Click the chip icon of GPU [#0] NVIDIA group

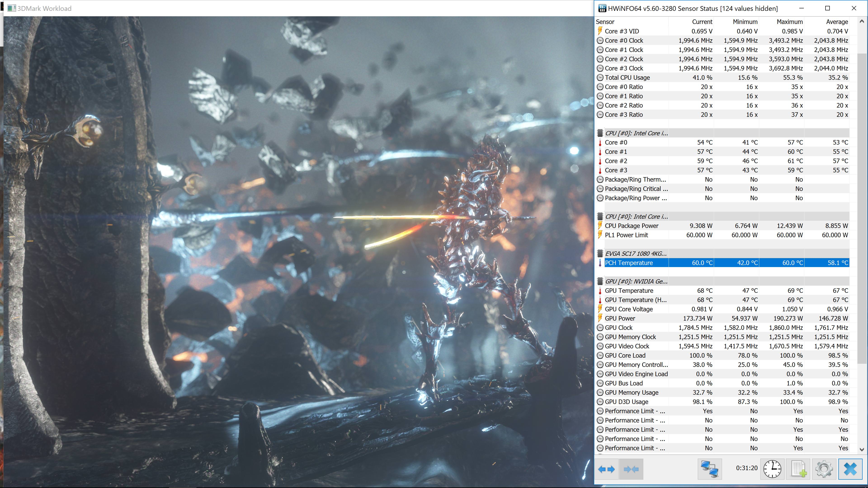tap(600, 281)
